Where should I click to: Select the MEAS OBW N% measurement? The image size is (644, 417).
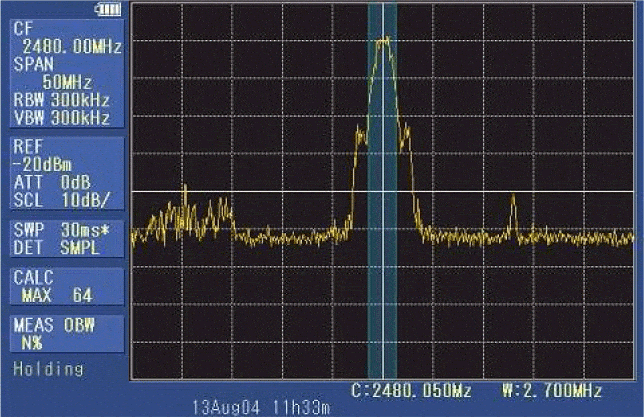click(54, 334)
